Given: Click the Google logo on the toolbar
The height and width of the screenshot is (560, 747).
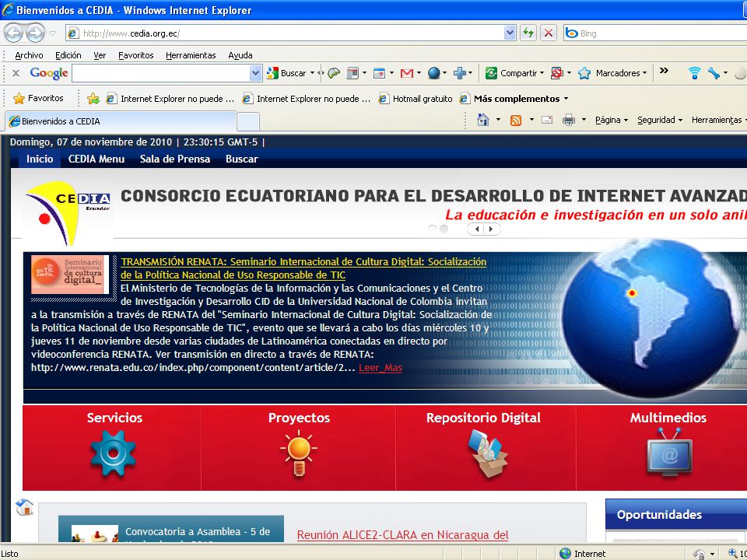Looking at the screenshot, I should [x=49, y=73].
